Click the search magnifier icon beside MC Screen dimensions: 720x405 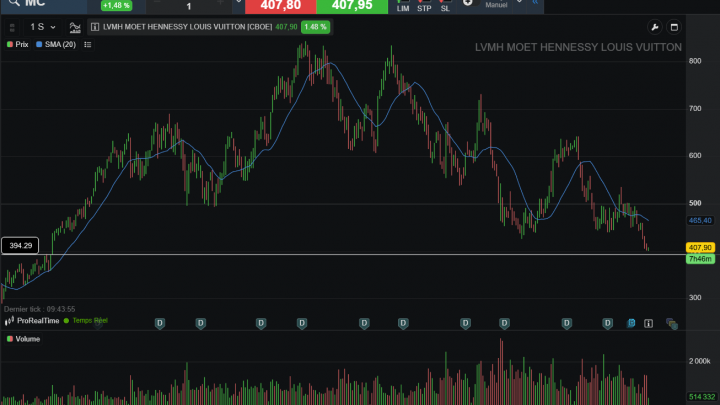pos(14,3)
